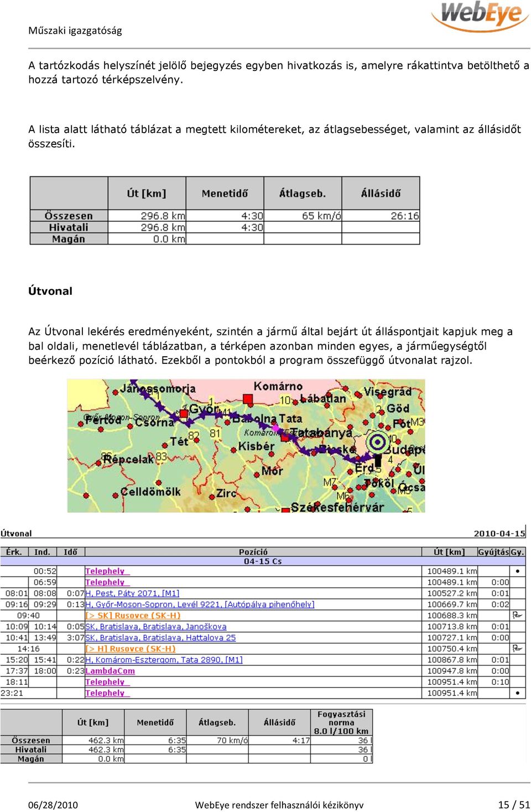Click the WebEye logo in the header
The width and height of the screenshot is (531, 812).
tap(480, 16)
